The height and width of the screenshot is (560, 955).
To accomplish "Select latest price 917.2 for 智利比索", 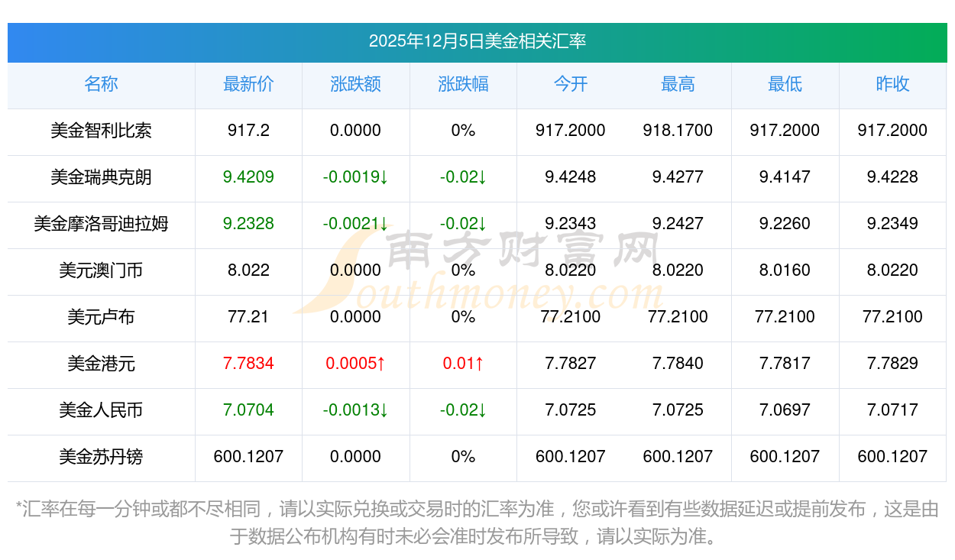I will pos(248,131).
